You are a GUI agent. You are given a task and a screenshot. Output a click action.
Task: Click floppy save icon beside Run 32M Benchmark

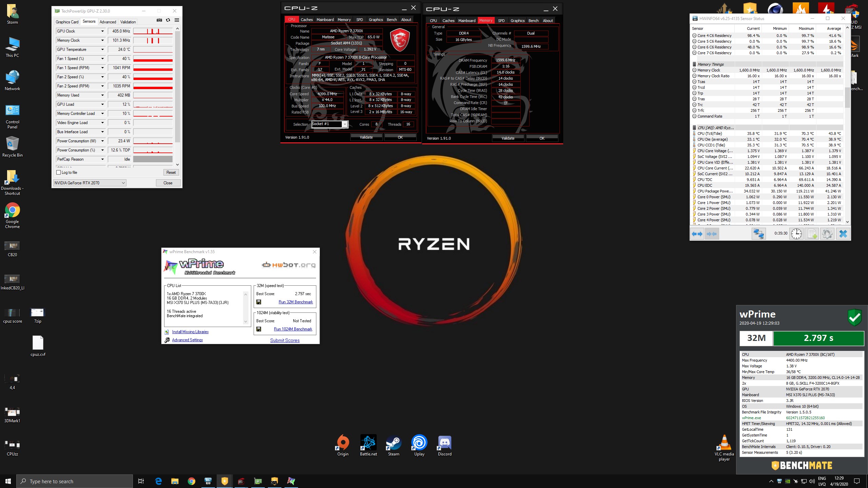pyautogui.click(x=259, y=302)
